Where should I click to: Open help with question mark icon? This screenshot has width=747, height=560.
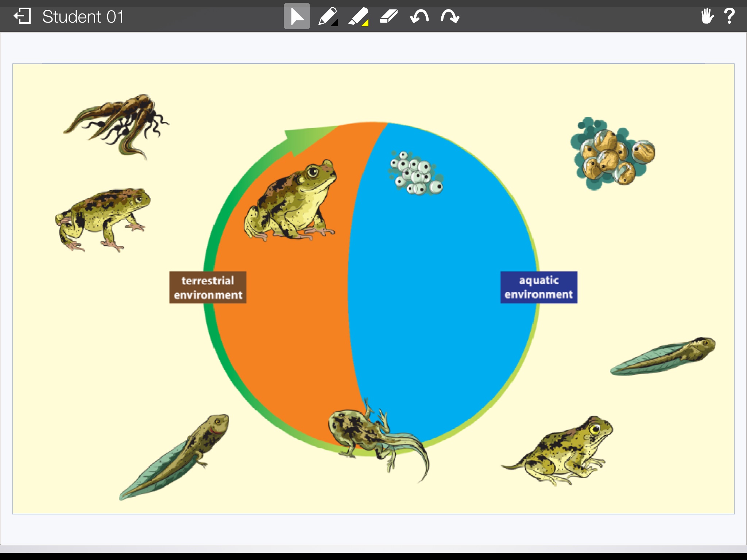(x=729, y=16)
